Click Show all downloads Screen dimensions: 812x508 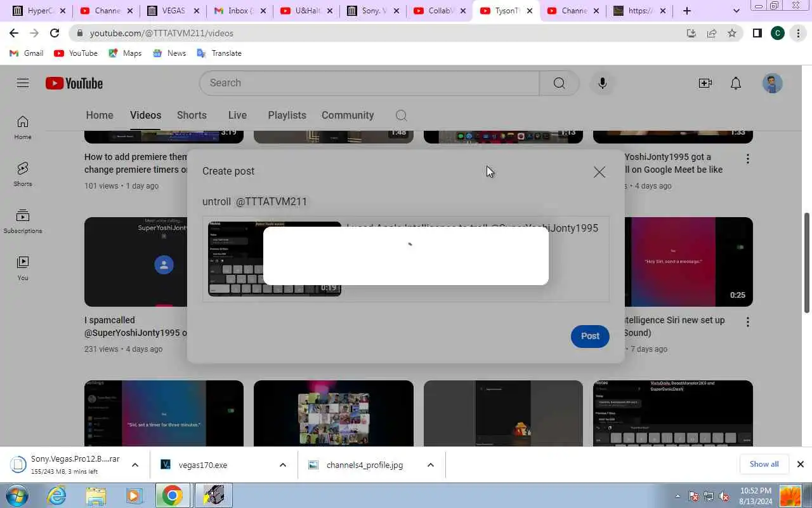tap(764, 464)
